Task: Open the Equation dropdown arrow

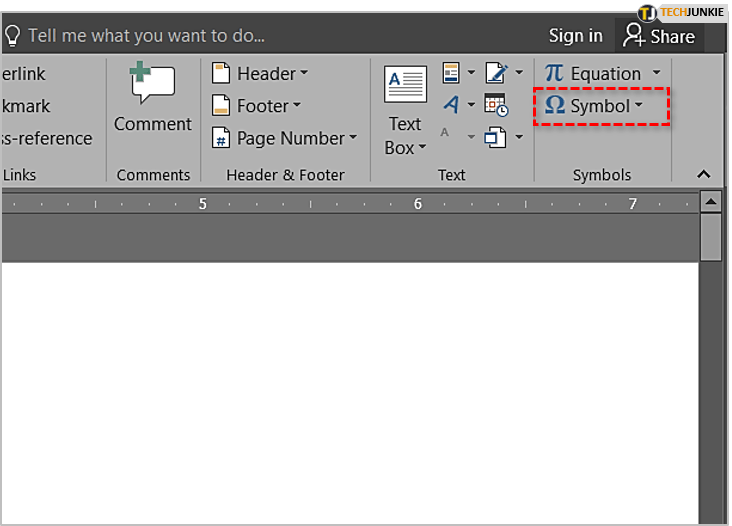Action: (657, 73)
